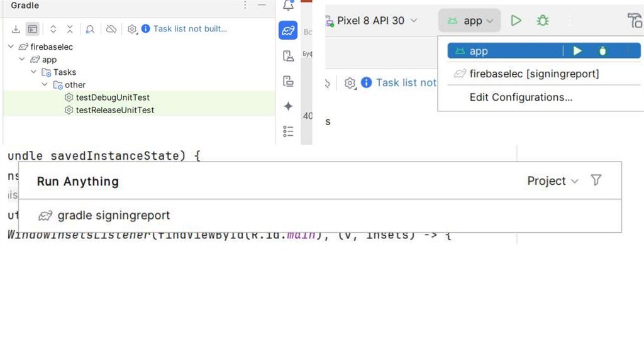Open Gradle panel options menu (three dots)

point(245,5)
